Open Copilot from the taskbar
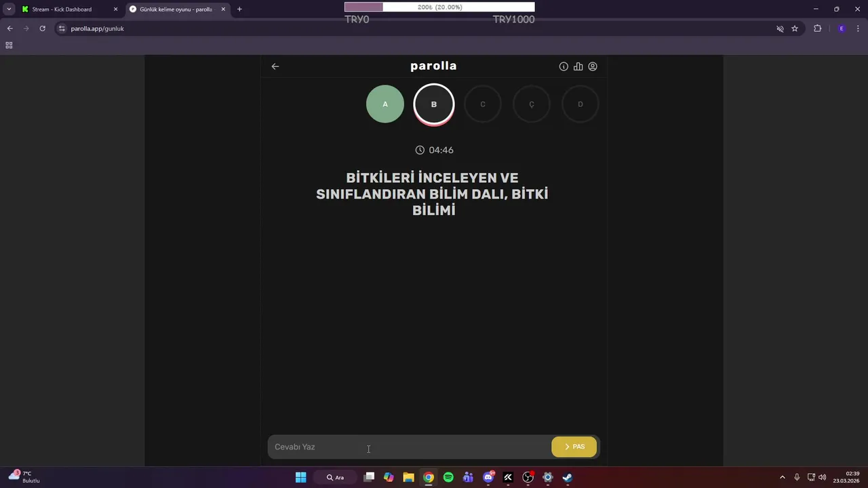The width and height of the screenshot is (868, 488). point(389,477)
